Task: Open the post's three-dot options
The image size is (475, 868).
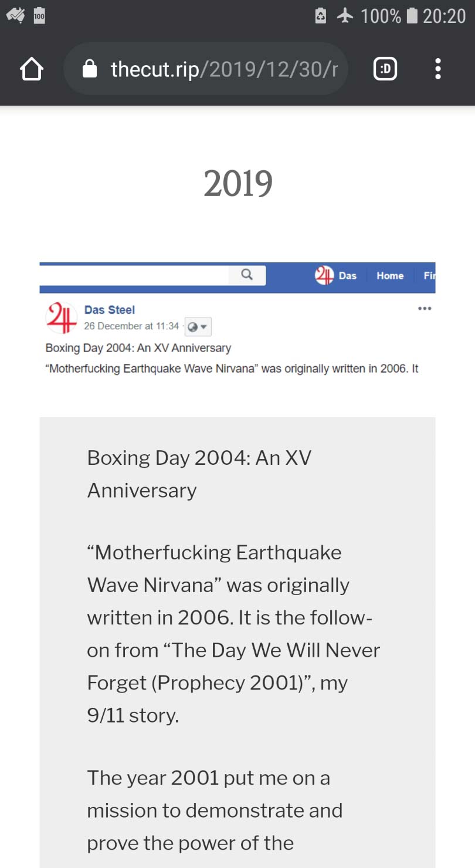Action: point(425,309)
